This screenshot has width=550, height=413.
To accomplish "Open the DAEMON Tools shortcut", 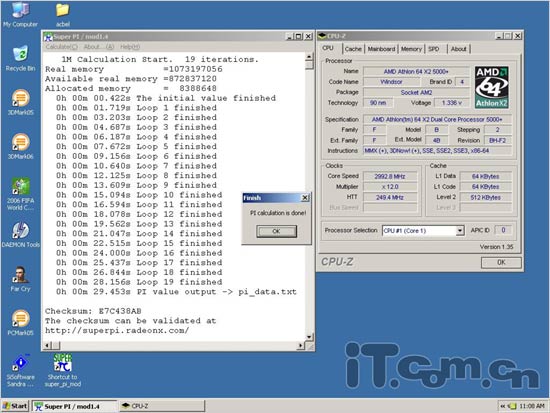I will point(20,234).
